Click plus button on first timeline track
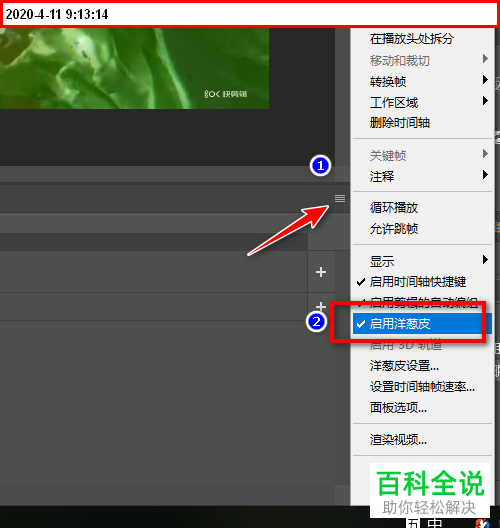 (x=321, y=272)
